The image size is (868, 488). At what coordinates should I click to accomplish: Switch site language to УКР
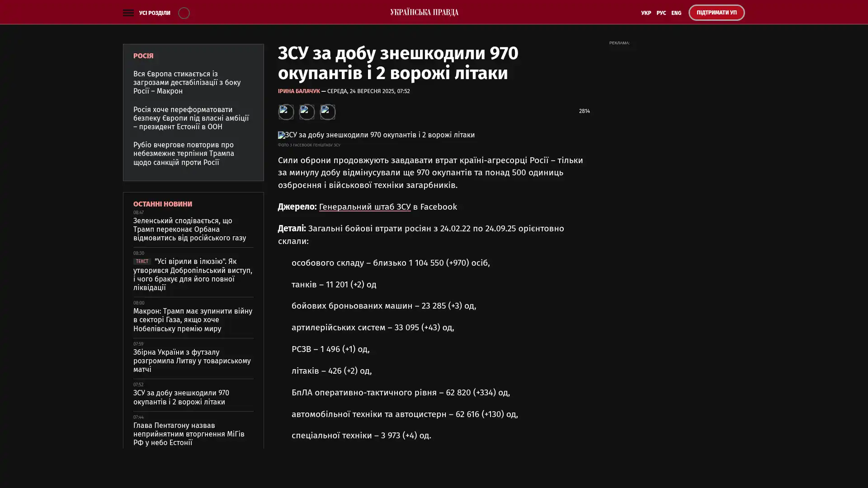(646, 13)
